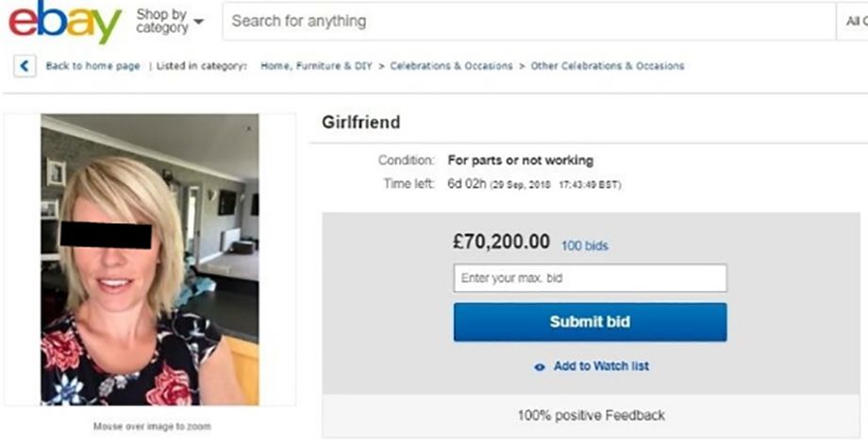Click the eye icon beside the watch list link
Viewport: 868px width, 441px height.
click(539, 366)
